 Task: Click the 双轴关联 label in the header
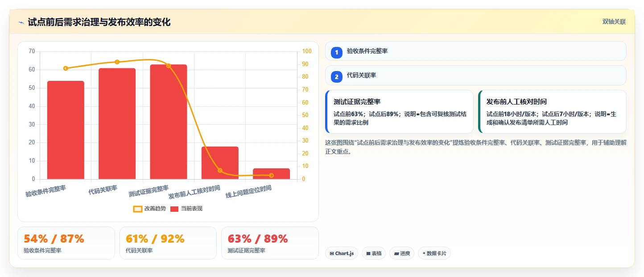[x=614, y=21]
